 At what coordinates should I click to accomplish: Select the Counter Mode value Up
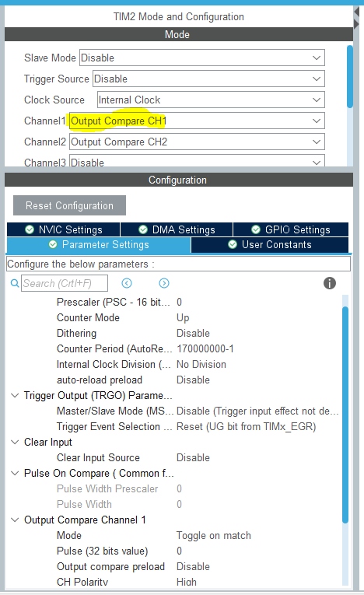pyautogui.click(x=183, y=317)
